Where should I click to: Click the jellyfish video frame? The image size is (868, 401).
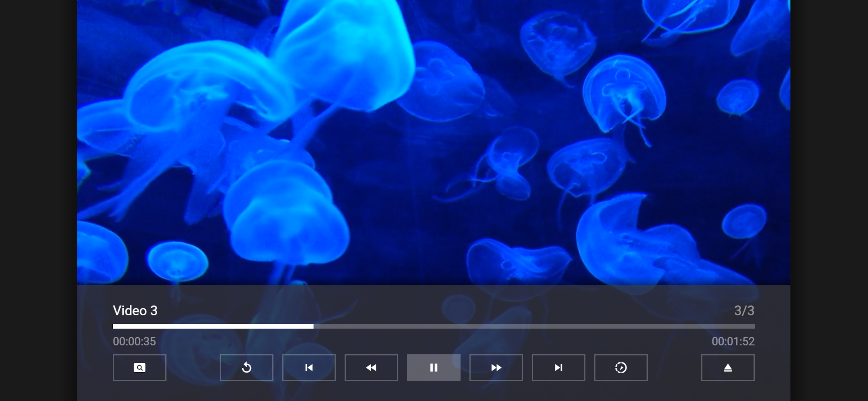pyautogui.click(x=434, y=142)
